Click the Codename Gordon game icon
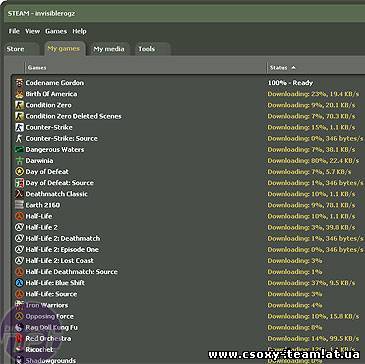The width and height of the screenshot is (365, 364). [x=20, y=83]
